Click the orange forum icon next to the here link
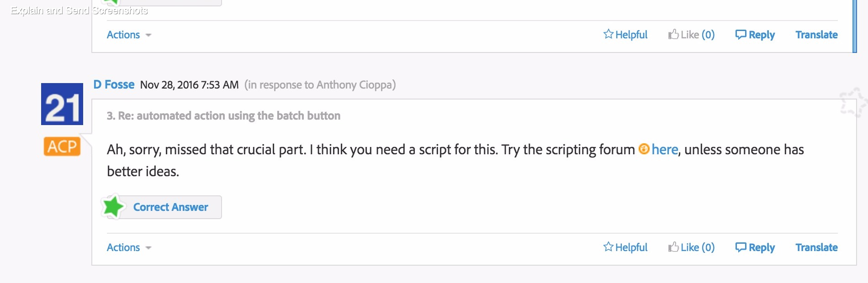This screenshot has height=283, width=868. [x=644, y=149]
